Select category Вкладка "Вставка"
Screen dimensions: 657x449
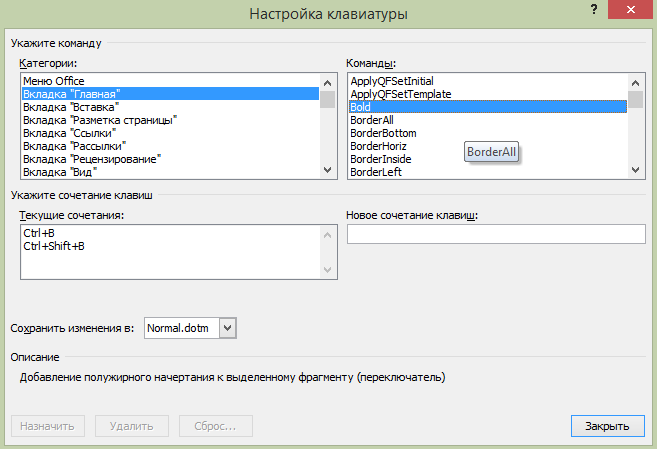[x=171, y=107]
